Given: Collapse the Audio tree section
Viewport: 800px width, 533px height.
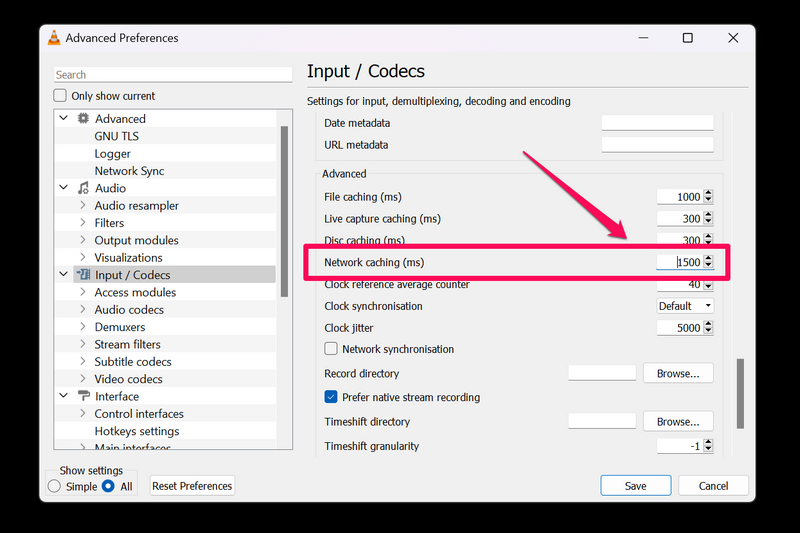Looking at the screenshot, I should pyautogui.click(x=64, y=188).
